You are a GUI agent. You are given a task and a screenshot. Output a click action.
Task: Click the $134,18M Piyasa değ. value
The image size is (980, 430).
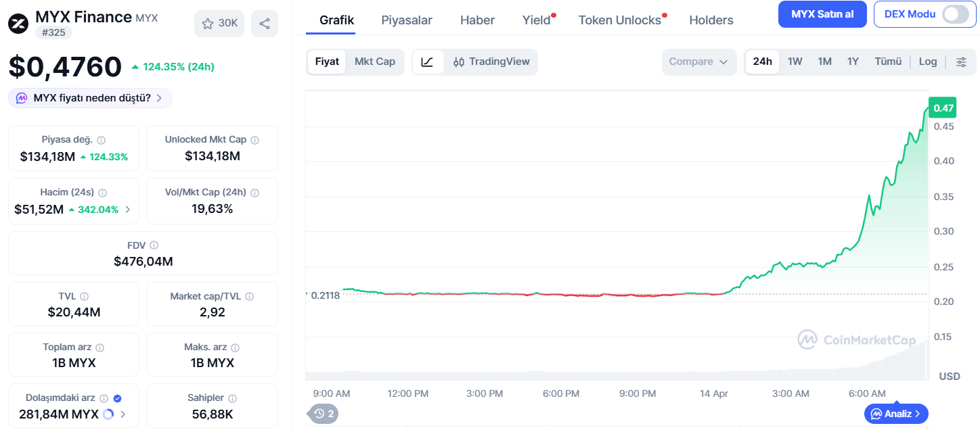tap(47, 156)
